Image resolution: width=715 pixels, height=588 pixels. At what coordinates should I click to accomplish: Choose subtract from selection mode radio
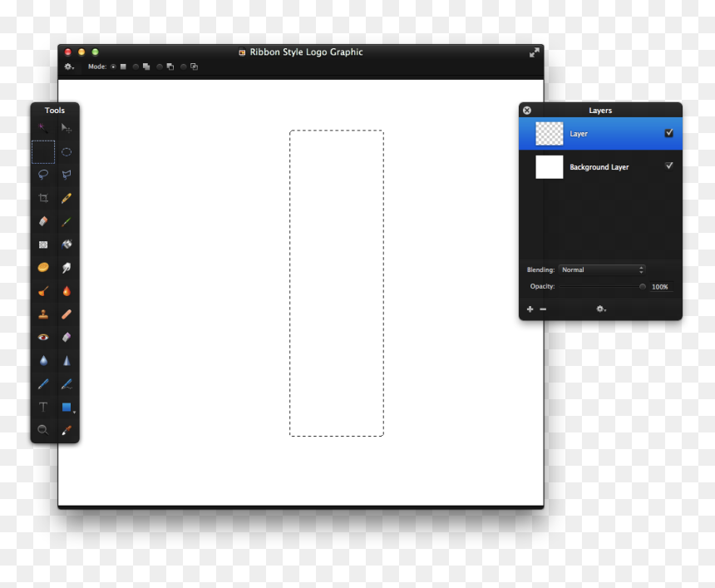(x=159, y=67)
